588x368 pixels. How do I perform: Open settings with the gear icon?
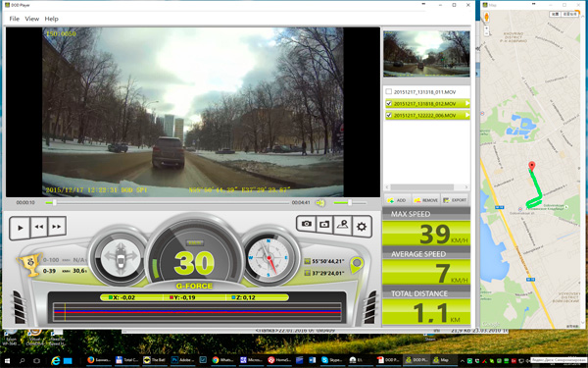click(x=362, y=226)
